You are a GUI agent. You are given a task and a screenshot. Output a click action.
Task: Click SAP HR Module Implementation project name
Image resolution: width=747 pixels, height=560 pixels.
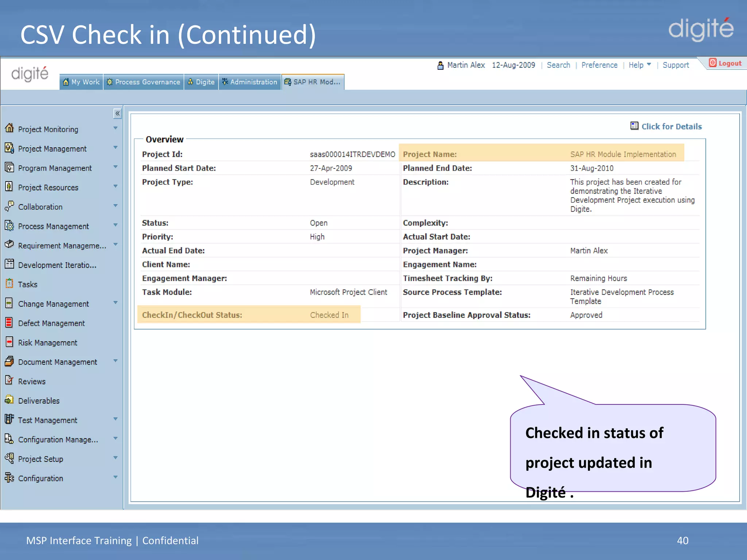pyautogui.click(x=623, y=154)
